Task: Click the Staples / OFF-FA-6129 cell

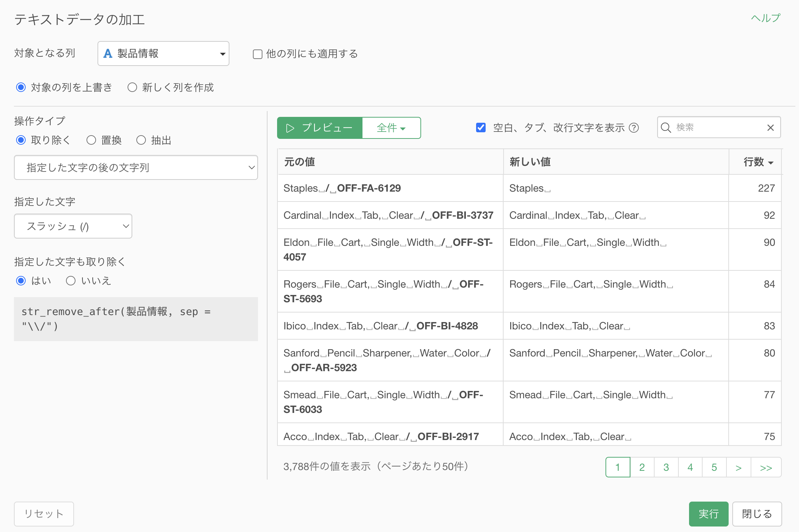Action: coord(390,188)
